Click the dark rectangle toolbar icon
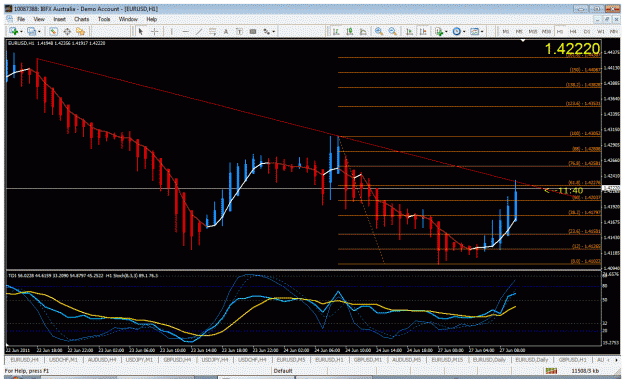The width and height of the screenshot is (625, 379). point(253,31)
